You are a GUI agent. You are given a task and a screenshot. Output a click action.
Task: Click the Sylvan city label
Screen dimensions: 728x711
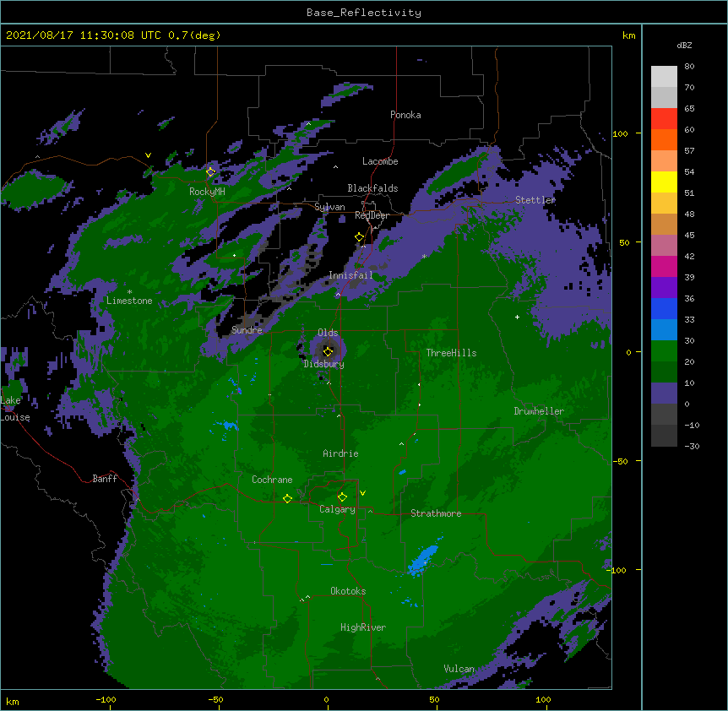[x=329, y=207]
